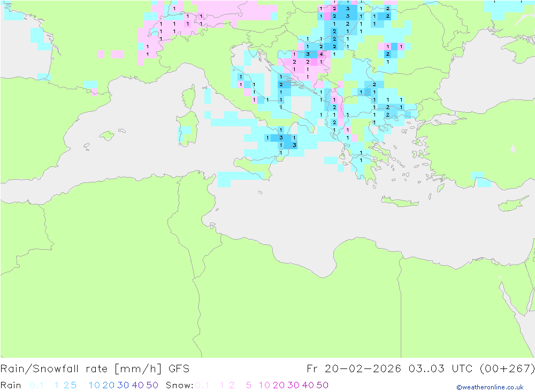
Task: Select the snow legend value 0.1
Action: 202,385
